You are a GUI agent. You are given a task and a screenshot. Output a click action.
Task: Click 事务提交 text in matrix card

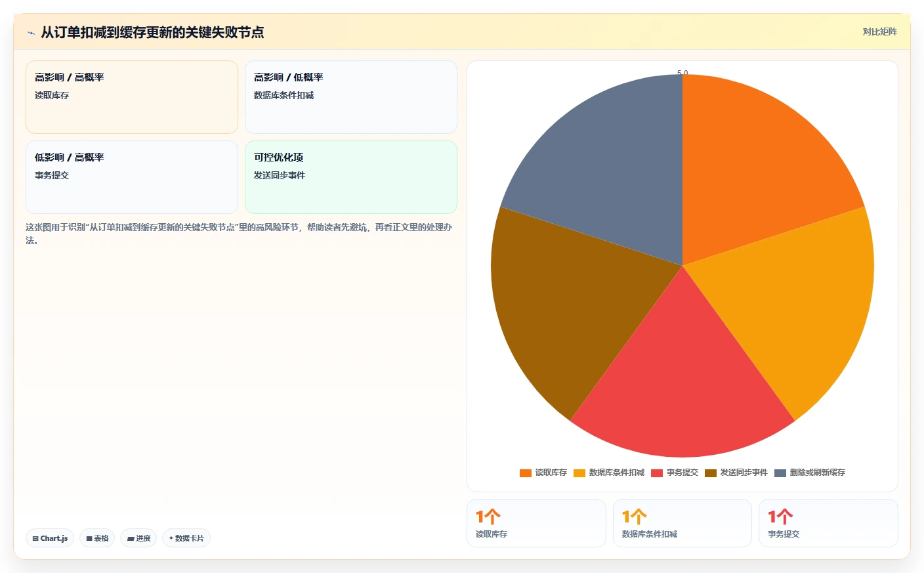coord(52,175)
